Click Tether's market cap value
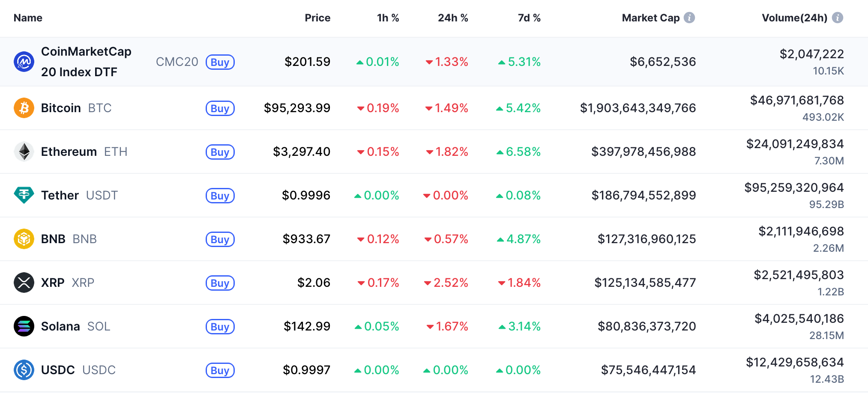The height and width of the screenshot is (393, 868). [x=644, y=195]
